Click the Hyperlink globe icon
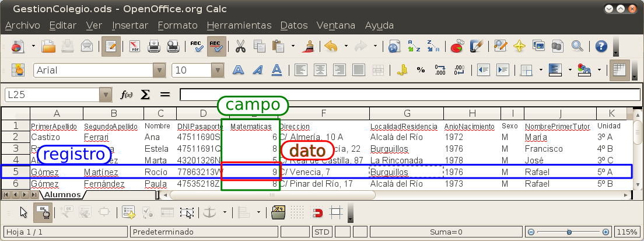This screenshot has height=241, width=644. click(394, 47)
